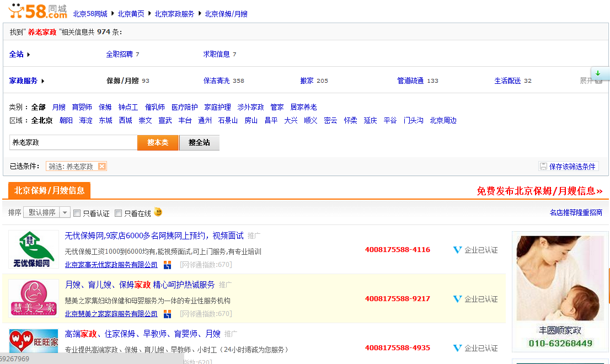610x364 pixels.
Task: Select 生活配送 category
Action: coord(507,81)
